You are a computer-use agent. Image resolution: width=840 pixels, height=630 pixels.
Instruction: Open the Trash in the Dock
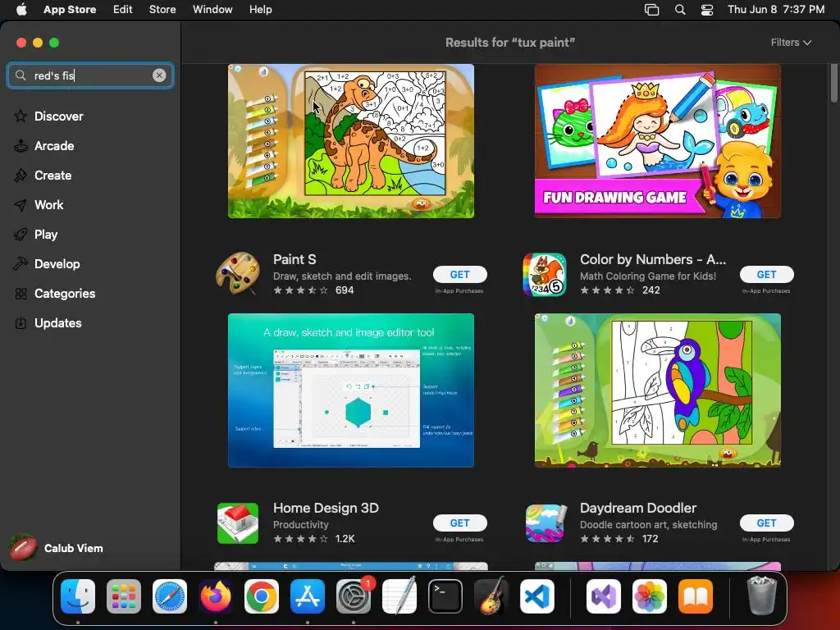pyautogui.click(x=761, y=596)
